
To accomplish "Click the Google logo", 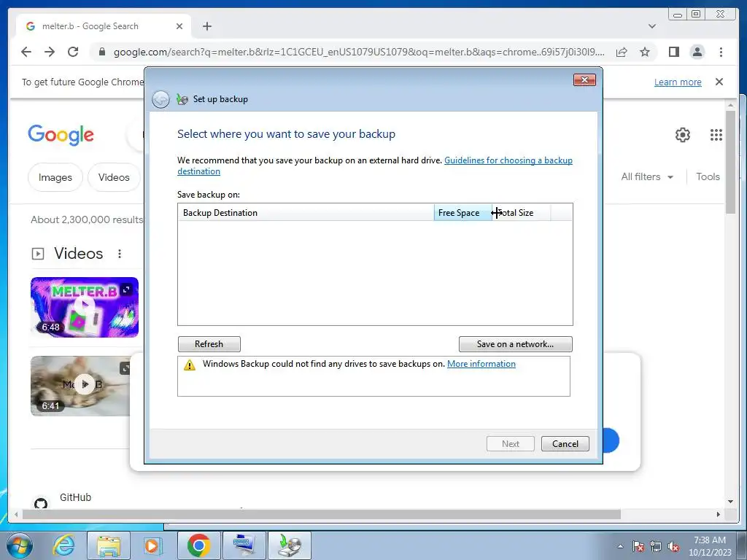I will coord(61,135).
